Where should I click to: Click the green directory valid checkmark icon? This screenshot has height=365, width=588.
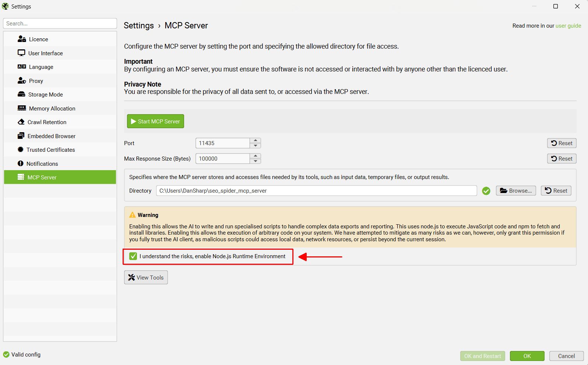486,191
